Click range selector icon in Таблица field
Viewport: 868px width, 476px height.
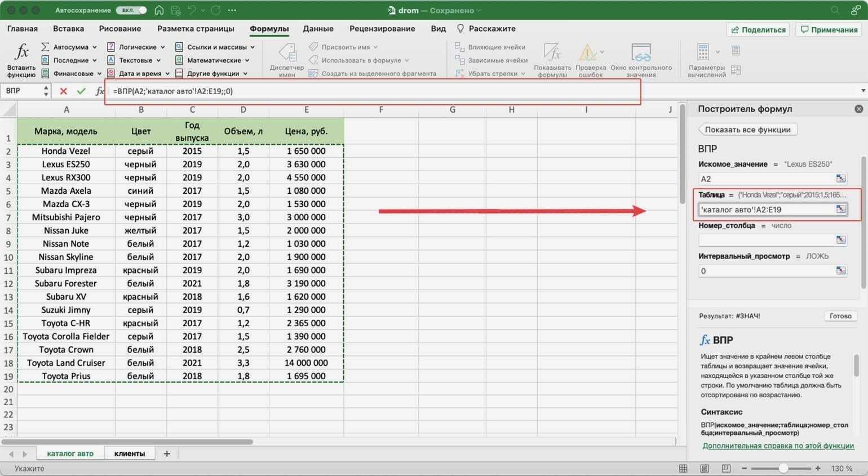coord(840,210)
